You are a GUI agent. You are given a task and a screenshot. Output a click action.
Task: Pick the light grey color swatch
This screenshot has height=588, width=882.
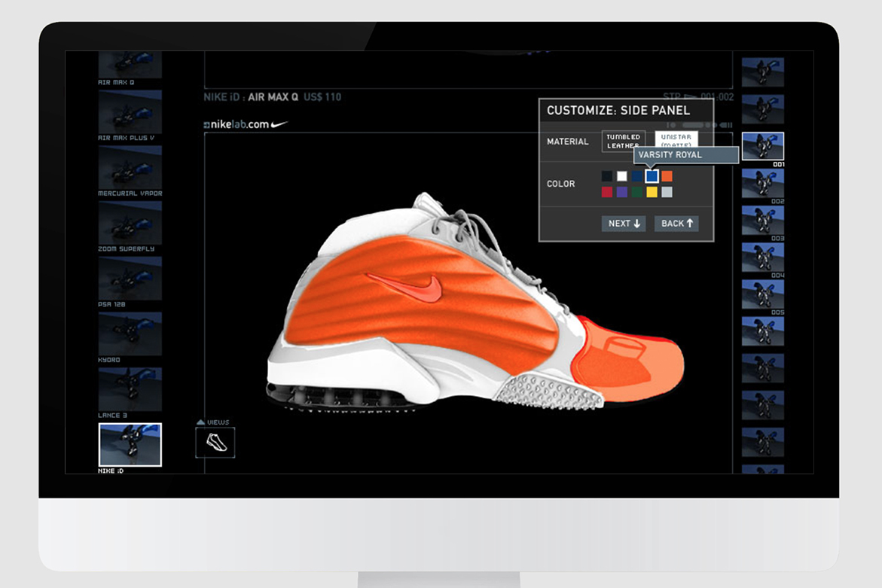667,192
